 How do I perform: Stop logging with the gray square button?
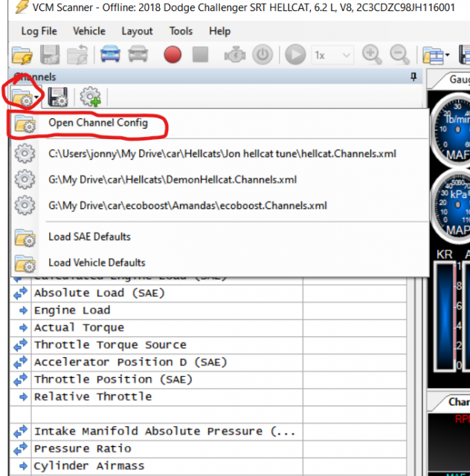(200, 55)
